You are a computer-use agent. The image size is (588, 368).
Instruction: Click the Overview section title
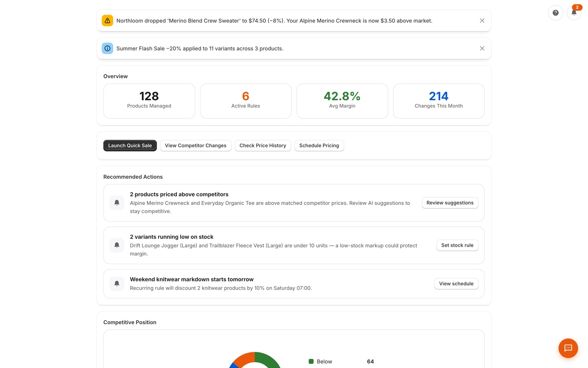pos(116,76)
